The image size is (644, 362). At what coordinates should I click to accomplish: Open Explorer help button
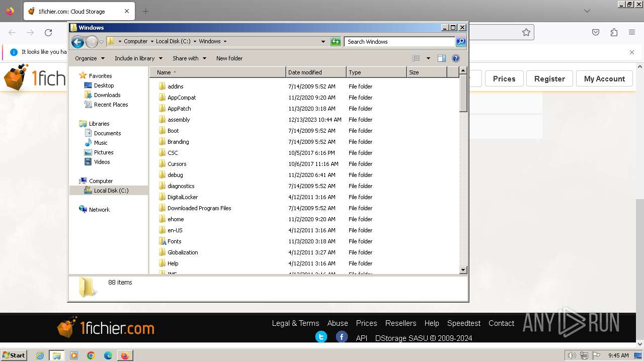tap(456, 58)
